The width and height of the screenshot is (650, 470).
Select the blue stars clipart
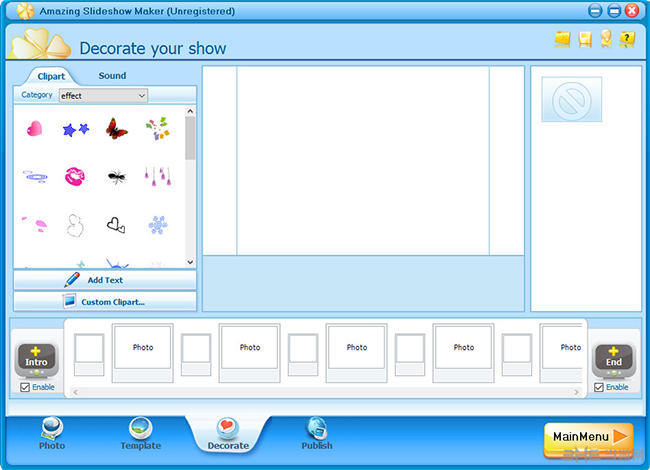pos(75,129)
